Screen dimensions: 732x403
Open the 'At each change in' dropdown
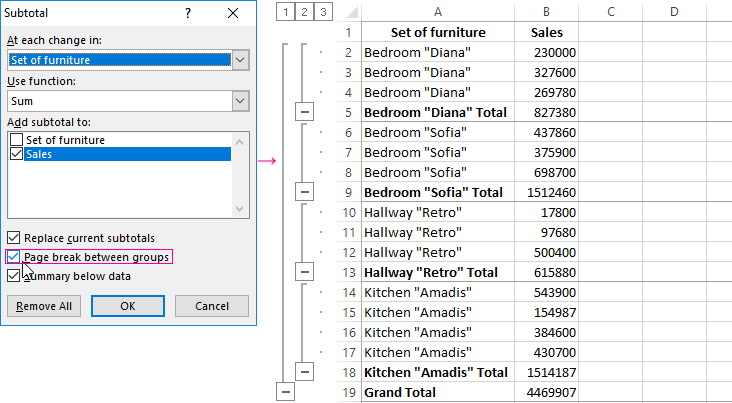pyautogui.click(x=240, y=60)
